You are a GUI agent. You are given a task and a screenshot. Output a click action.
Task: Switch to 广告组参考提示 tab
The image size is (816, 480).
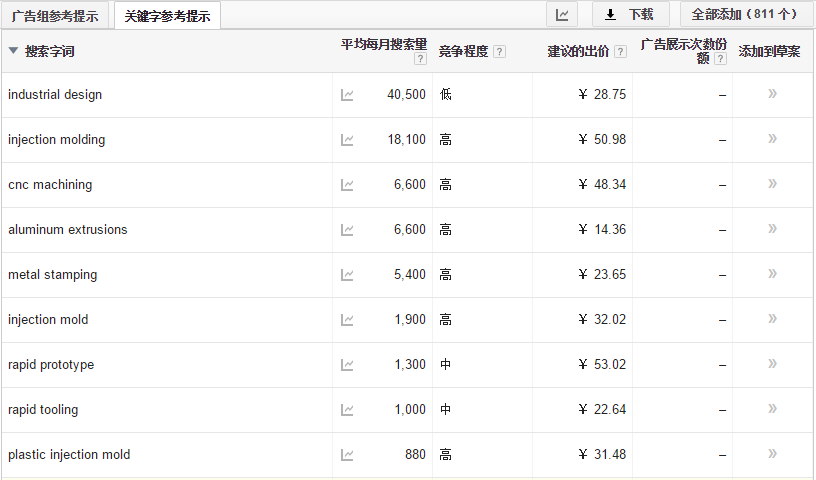[55, 16]
